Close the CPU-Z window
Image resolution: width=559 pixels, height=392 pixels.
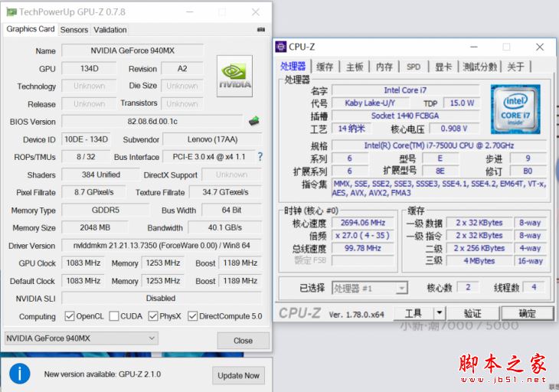pos(540,47)
